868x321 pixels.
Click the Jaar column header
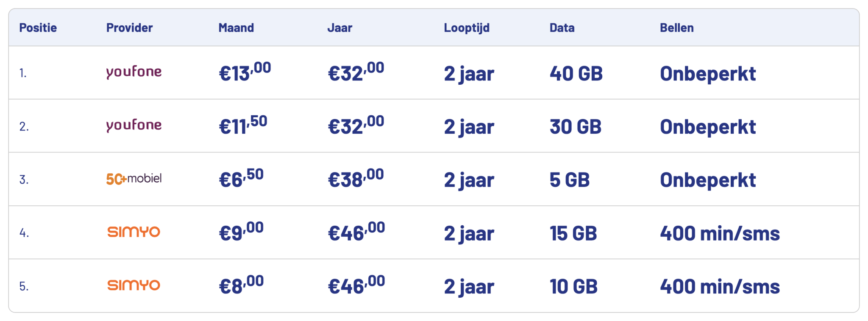339,28
